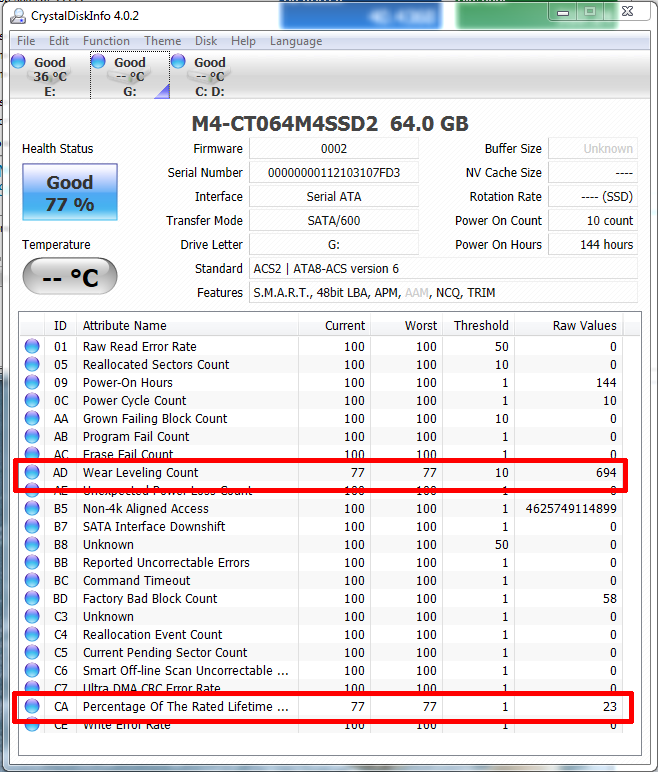The image size is (658, 772).
Task: Click the Firmware field showing 0002
Action: coord(334,149)
